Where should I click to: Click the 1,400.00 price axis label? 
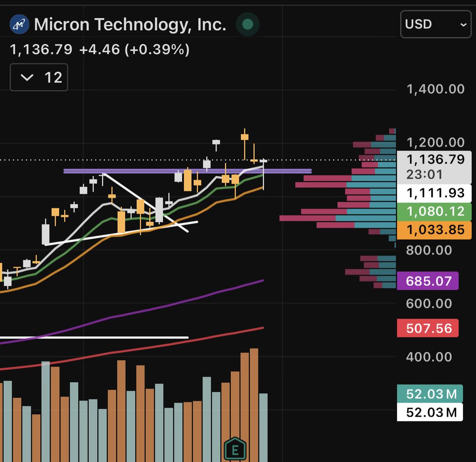[436, 89]
